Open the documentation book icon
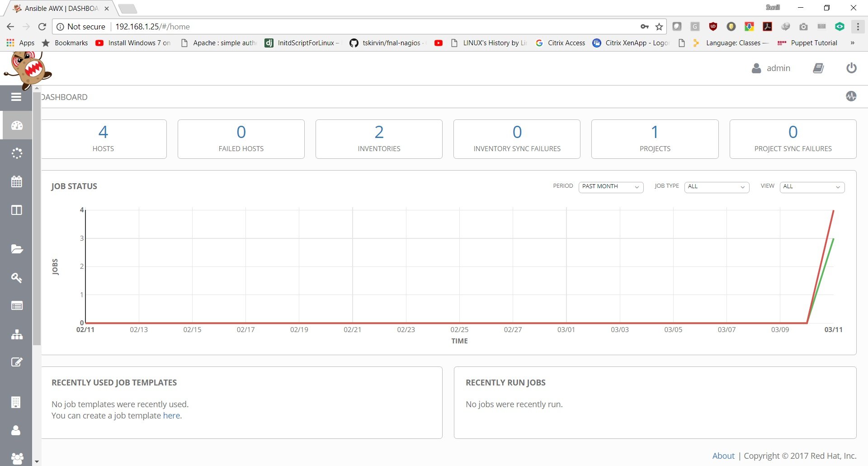 pyautogui.click(x=818, y=68)
